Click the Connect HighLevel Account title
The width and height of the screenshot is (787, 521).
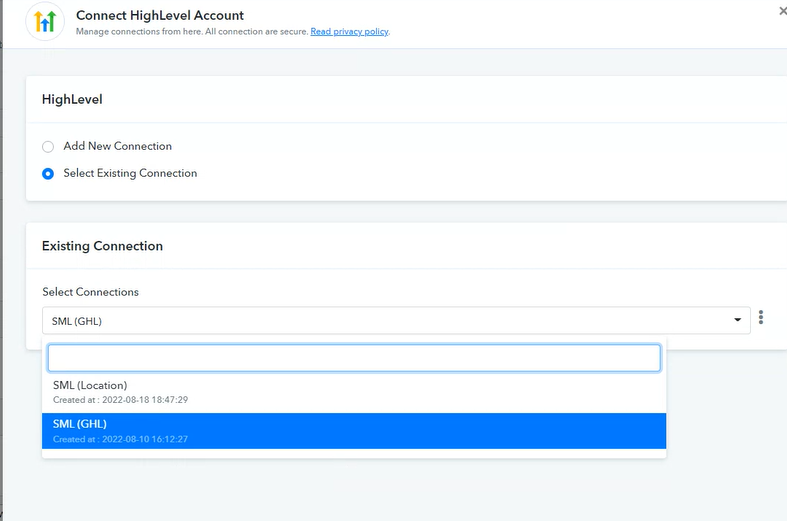pos(160,16)
